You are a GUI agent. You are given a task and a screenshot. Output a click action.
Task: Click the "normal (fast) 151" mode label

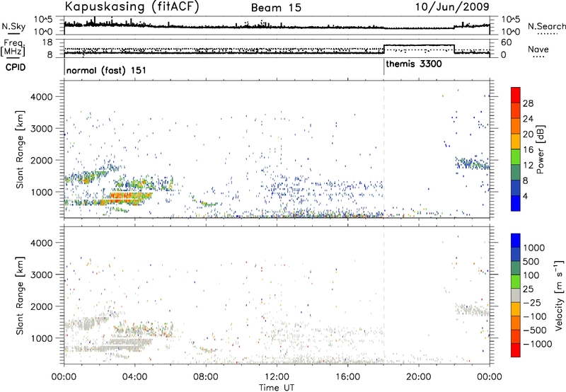pyautogui.click(x=106, y=70)
